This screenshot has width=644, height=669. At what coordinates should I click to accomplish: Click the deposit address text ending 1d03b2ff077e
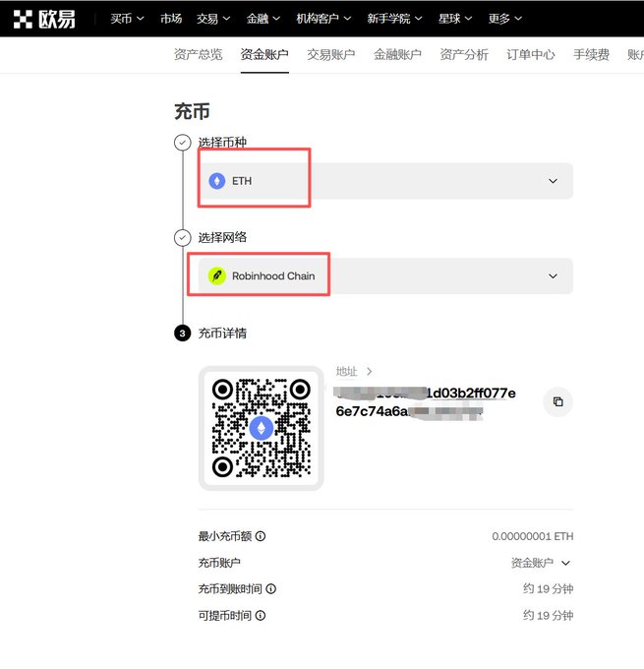pyautogui.click(x=425, y=402)
